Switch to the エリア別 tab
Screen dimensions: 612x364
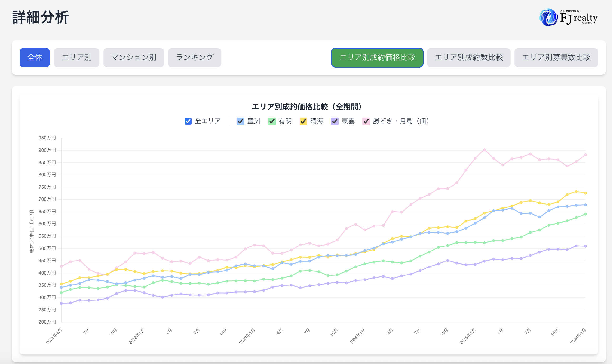pyautogui.click(x=76, y=57)
